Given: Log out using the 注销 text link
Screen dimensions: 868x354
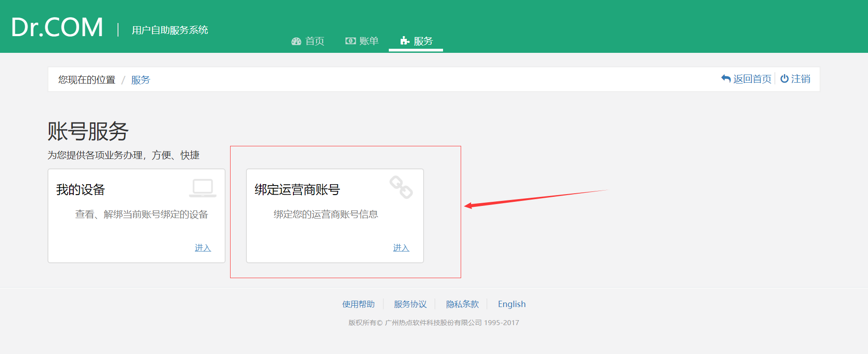Looking at the screenshot, I should 801,79.
